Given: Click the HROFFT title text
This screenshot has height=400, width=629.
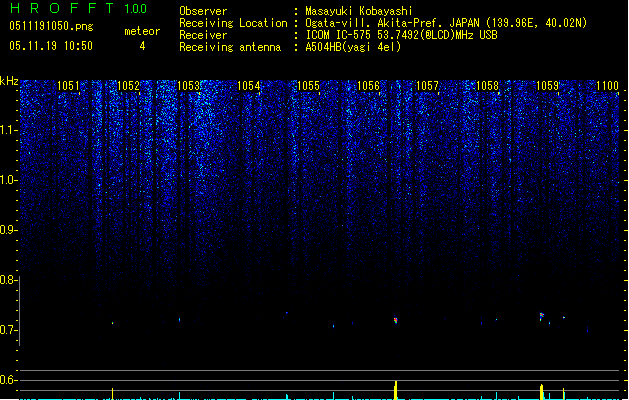Looking at the screenshot, I should (x=62, y=8).
